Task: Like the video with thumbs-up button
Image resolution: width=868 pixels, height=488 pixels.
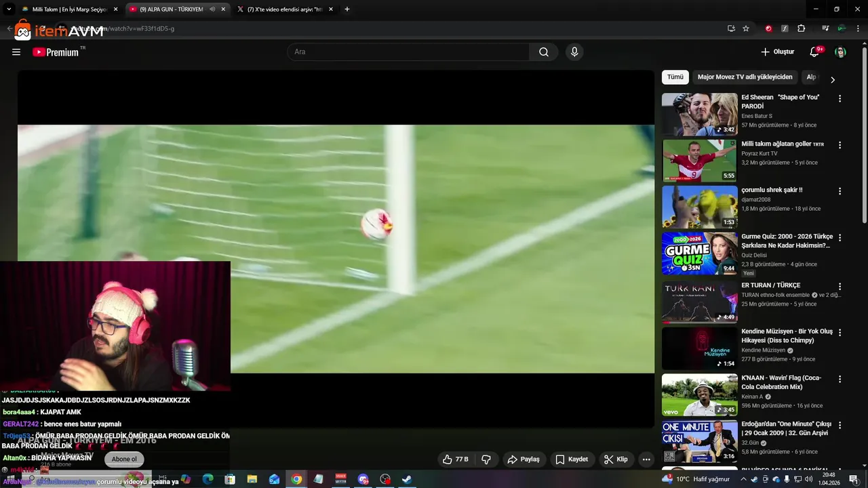Action: tap(456, 460)
